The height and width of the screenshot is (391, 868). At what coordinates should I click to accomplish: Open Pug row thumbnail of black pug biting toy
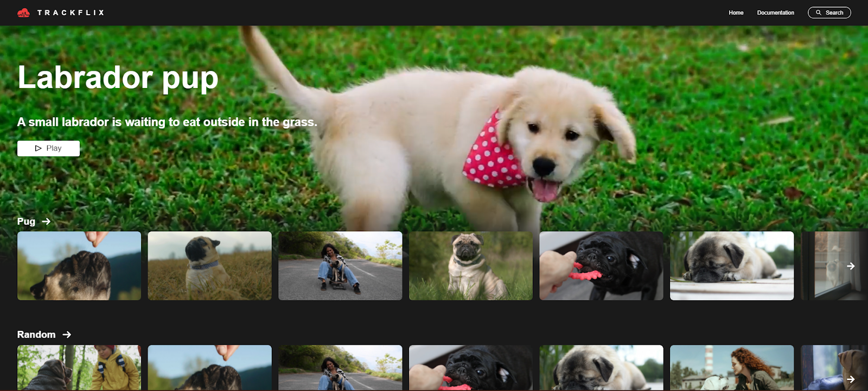click(601, 266)
